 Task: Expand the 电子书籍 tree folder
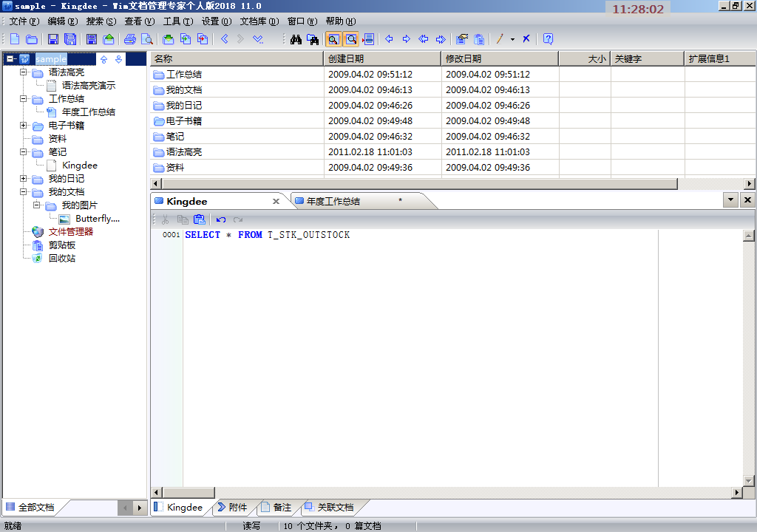23,125
